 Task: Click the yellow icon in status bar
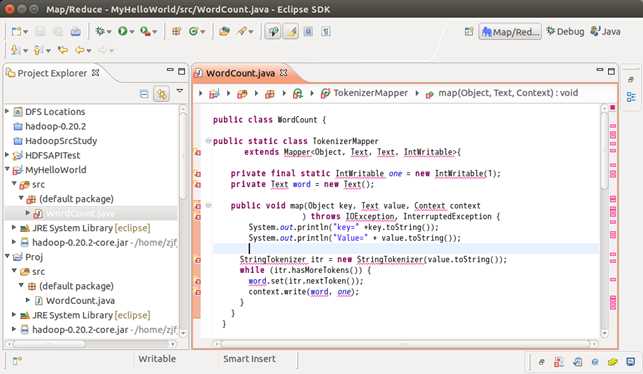pyautogui.click(x=612, y=362)
